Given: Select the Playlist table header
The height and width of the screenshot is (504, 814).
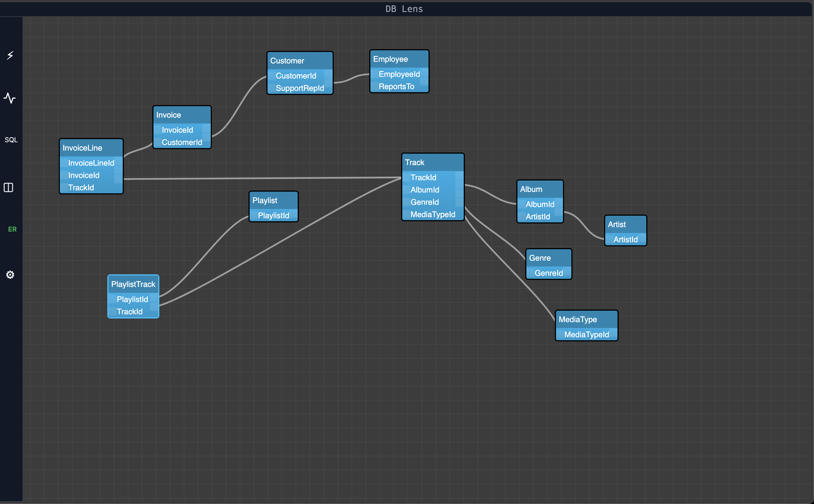Looking at the screenshot, I should pyautogui.click(x=273, y=200).
